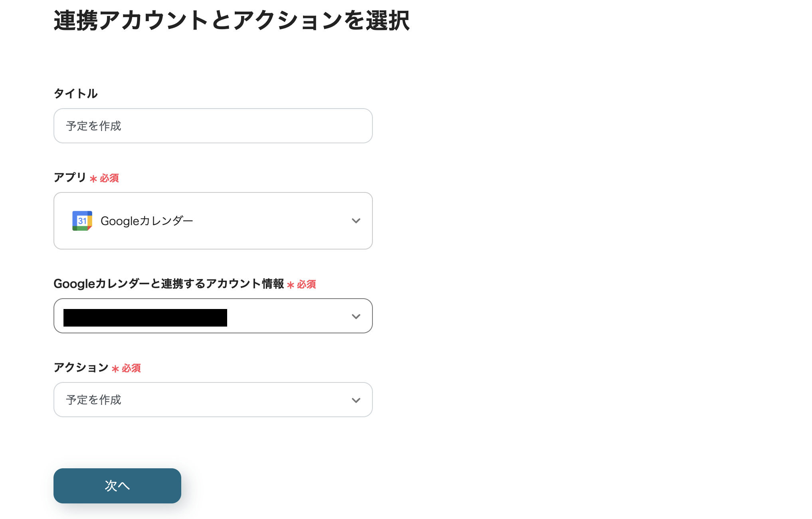Click the Googleカレンダーと連携するアカウント情報 label

[170, 284]
